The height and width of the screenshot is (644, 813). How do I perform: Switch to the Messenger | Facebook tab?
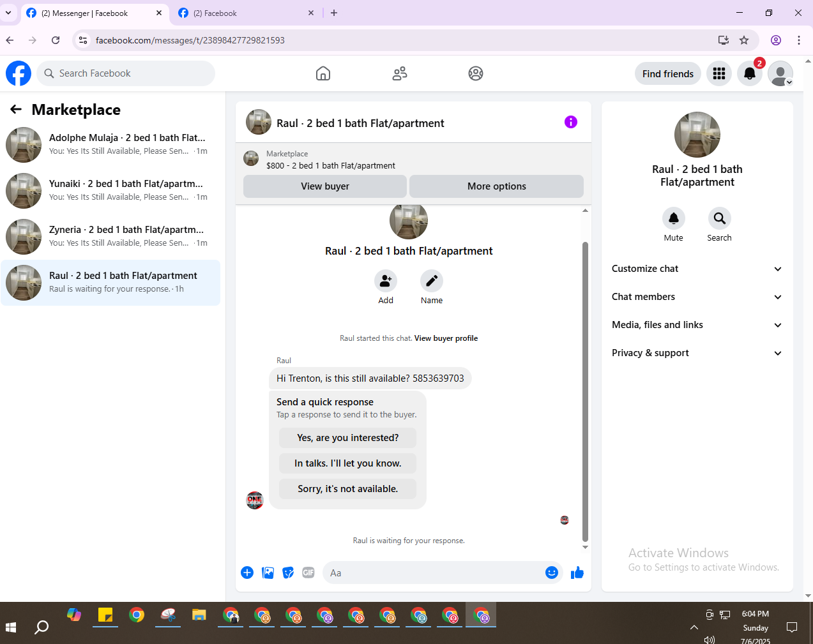[x=94, y=13]
